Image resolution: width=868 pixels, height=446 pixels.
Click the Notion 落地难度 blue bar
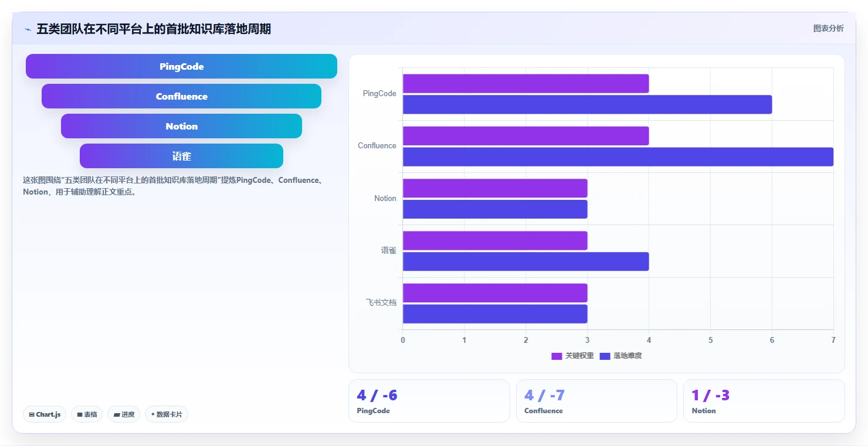pyautogui.click(x=495, y=209)
